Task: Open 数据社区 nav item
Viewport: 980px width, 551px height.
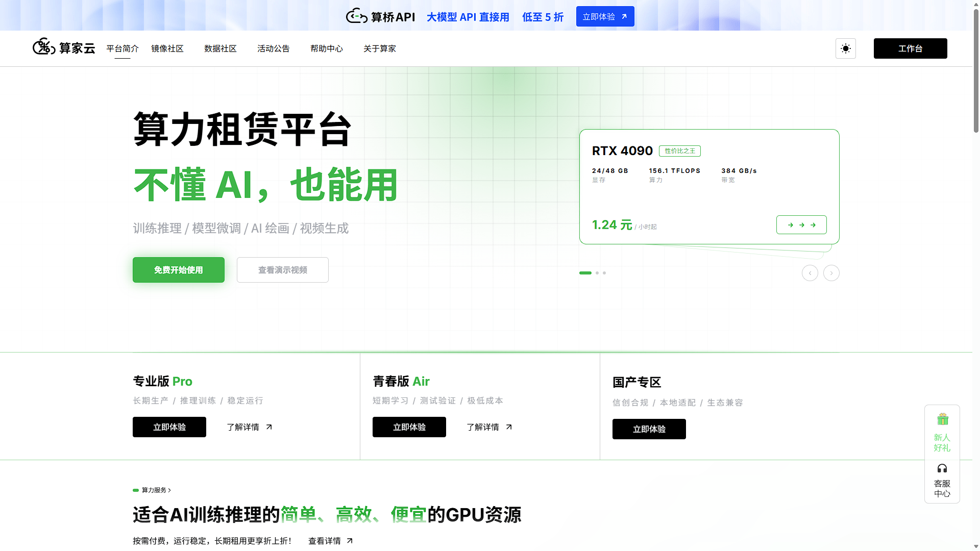Action: (220, 48)
